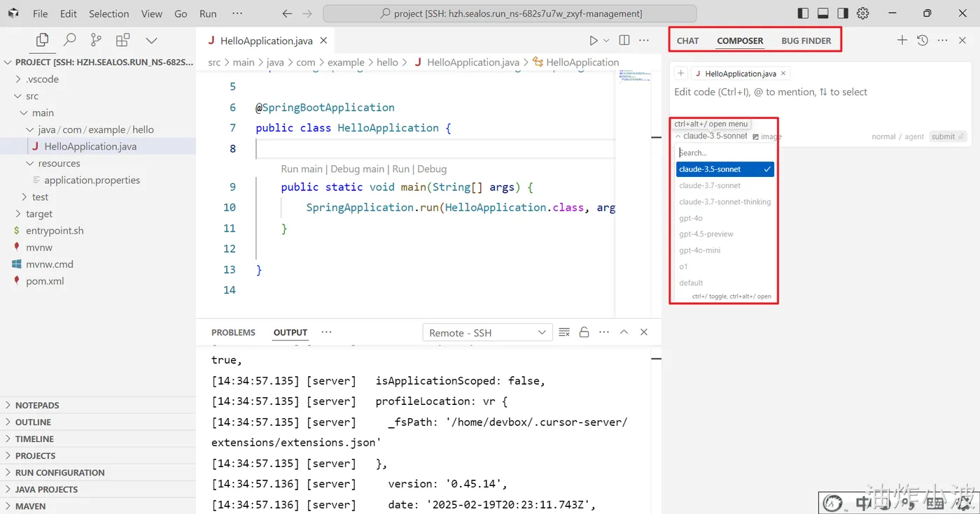The image size is (980, 514).
Task: Expand the NOTEPADS section
Action: pyautogui.click(x=98, y=405)
